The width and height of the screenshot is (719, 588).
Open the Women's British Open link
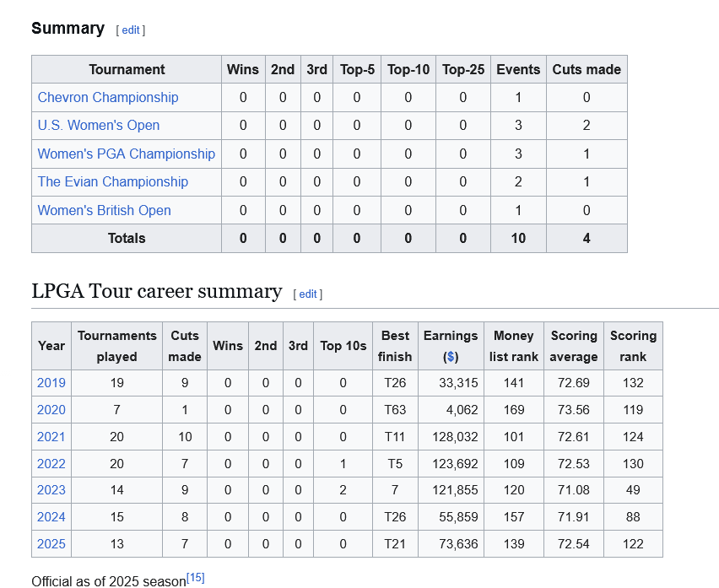pos(104,210)
